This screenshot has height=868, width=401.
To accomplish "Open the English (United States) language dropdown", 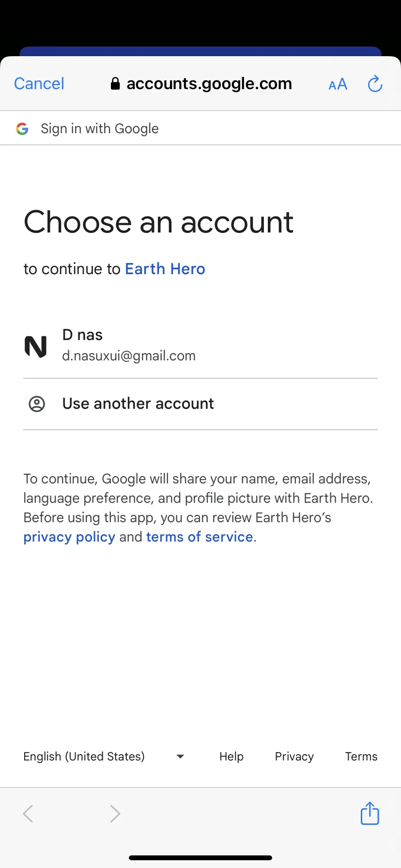I will coord(104,757).
